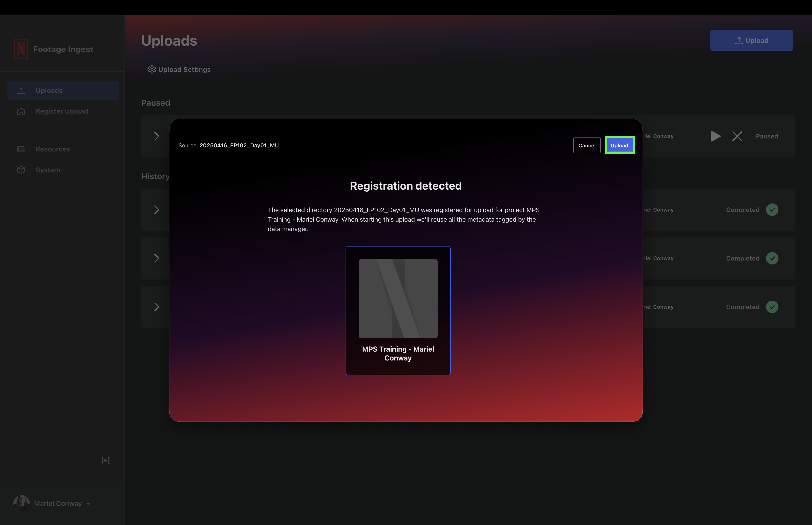Viewport: 812px width, 525px height.
Task: Click the Register Upload house icon
Action: [x=21, y=111]
